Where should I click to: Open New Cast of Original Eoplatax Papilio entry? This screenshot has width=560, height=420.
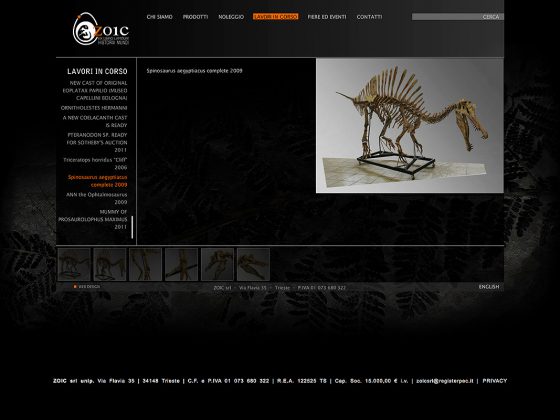coord(95,90)
